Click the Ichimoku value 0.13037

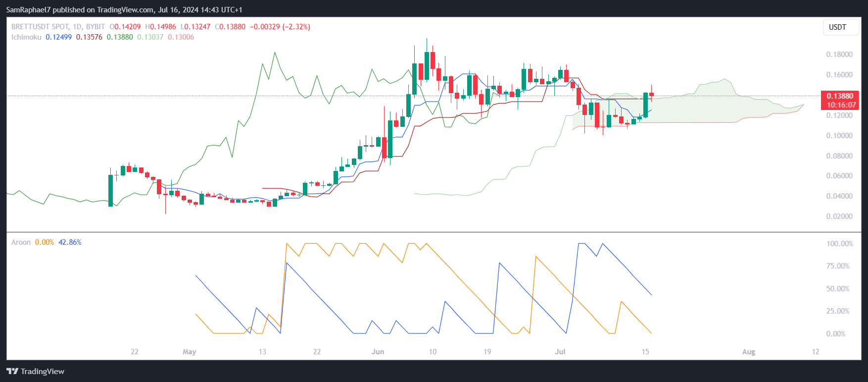150,37
